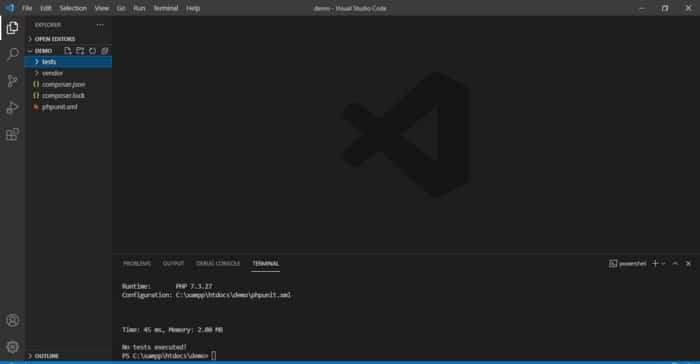This screenshot has width=700, height=364.
Task: Refresh the DEMO explorer tree
Action: point(92,51)
